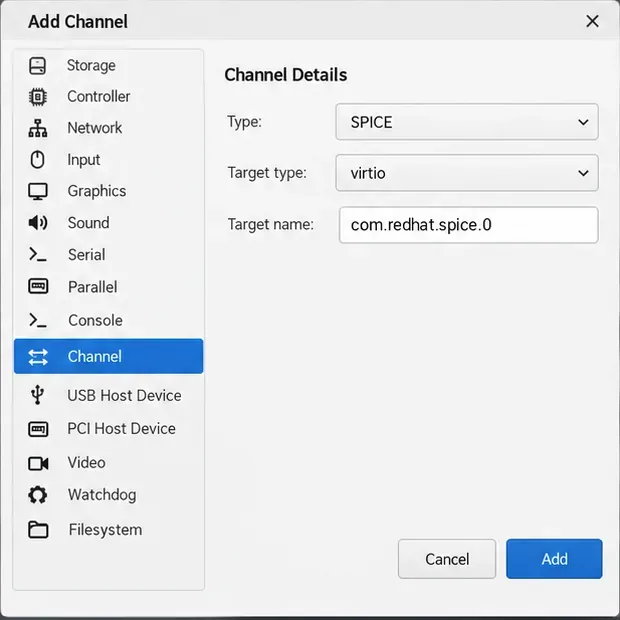Screen dimensions: 620x620
Task: Click the Sound speaker icon
Action: click(x=38, y=223)
